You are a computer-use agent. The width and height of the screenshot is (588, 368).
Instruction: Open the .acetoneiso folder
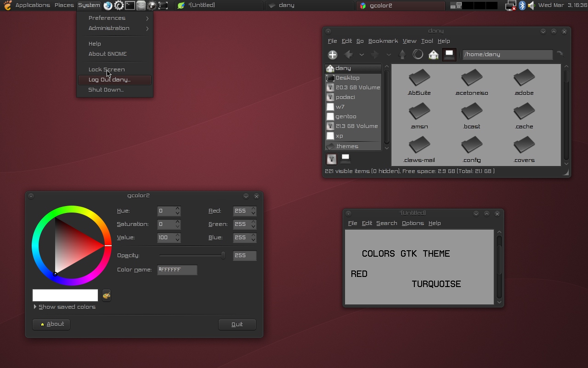[x=472, y=82]
